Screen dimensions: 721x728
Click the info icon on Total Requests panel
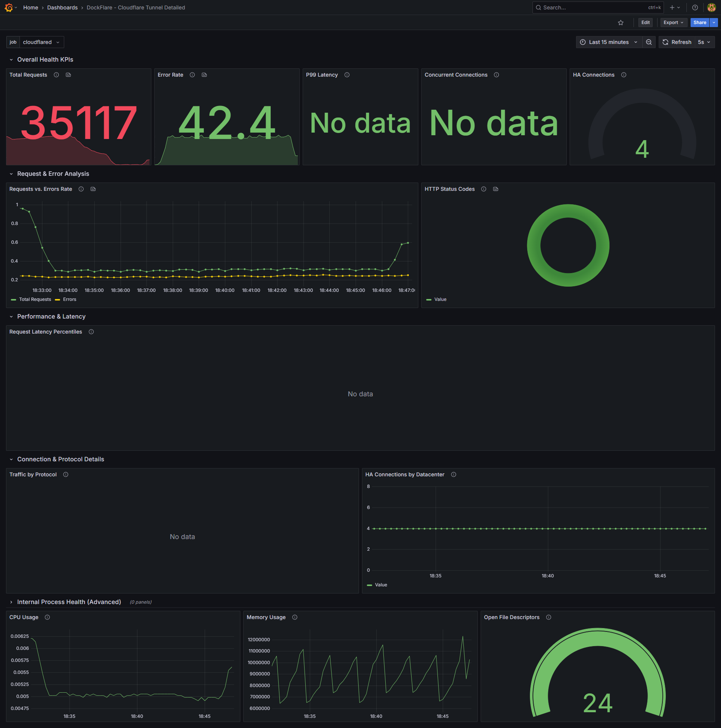coord(56,75)
